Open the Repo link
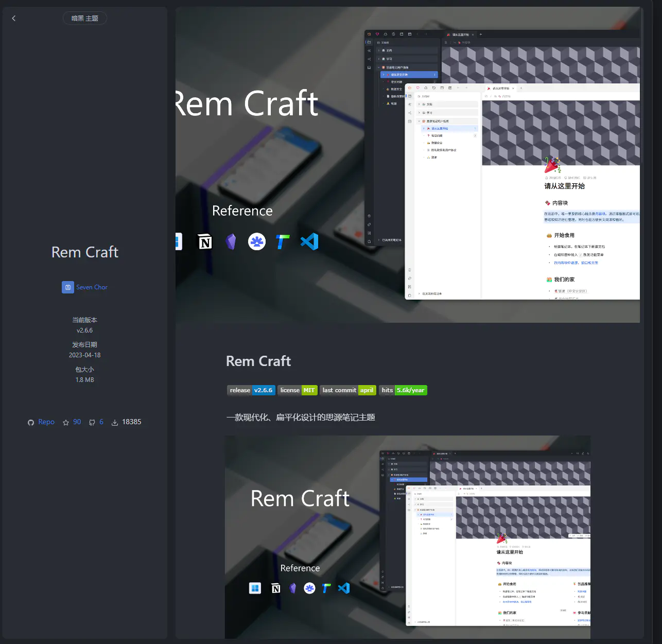Screen dimensions: 662x644 pos(46,422)
